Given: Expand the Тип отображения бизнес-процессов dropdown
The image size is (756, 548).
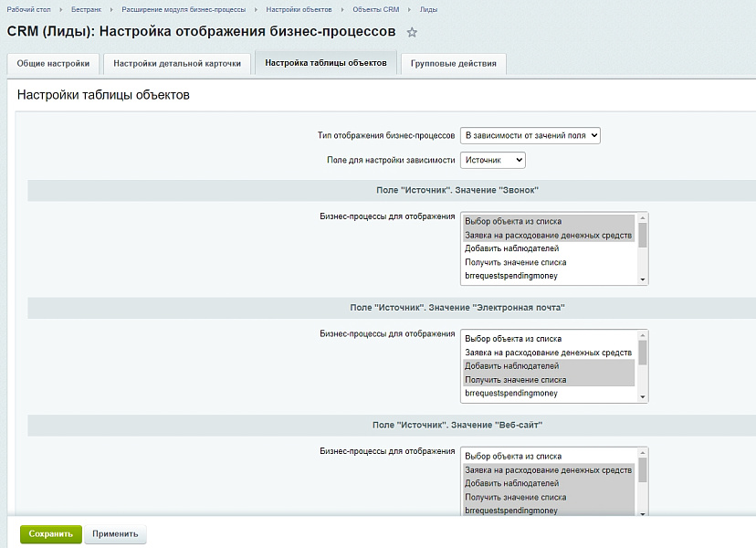Looking at the screenshot, I should [x=530, y=135].
